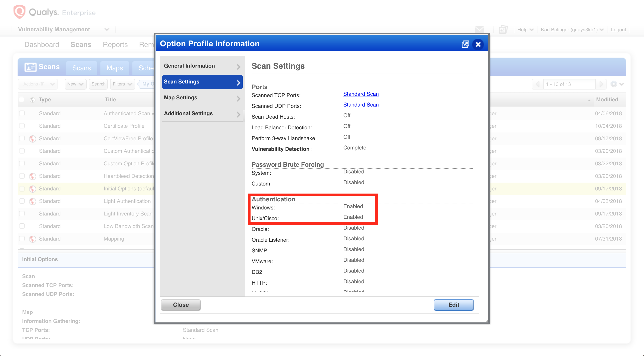The width and height of the screenshot is (644, 356).
Task: Open the Vulnerability Management module dropdown
Action: point(107,29)
